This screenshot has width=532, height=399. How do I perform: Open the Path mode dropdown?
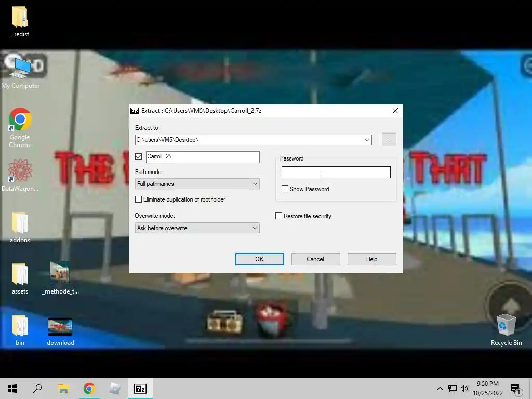(x=197, y=184)
